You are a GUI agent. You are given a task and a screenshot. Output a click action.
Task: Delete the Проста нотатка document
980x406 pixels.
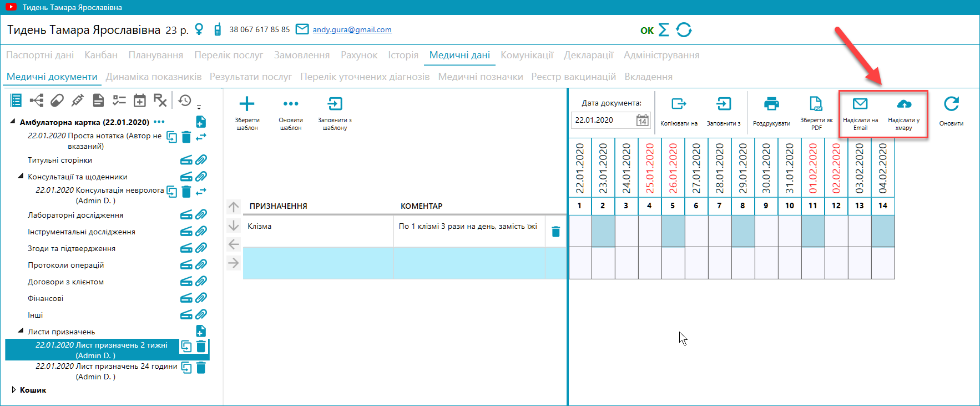[x=186, y=137]
